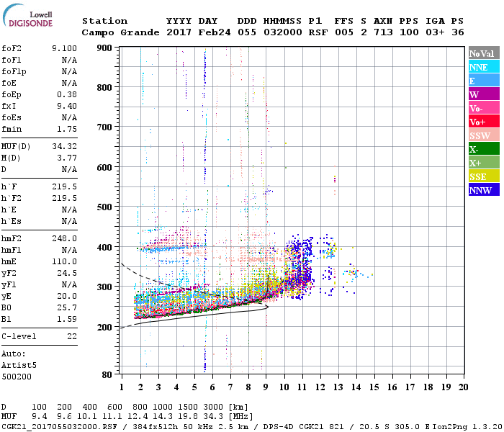Click the AXN value 713
Screen dimensions: 504x432
click(x=383, y=32)
